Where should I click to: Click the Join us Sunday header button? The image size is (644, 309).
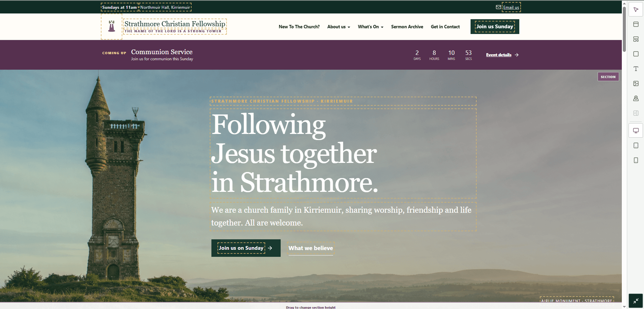tap(495, 27)
